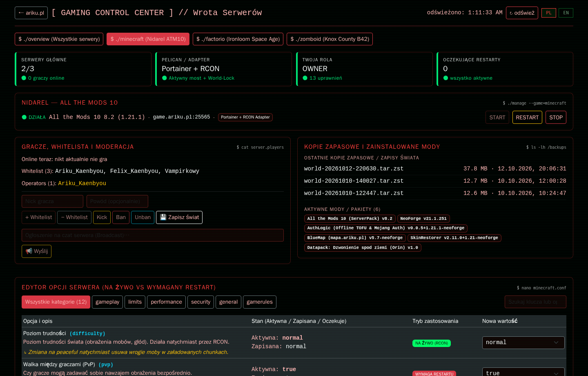Refresh data with the odśwież button
The image size is (588, 376).
click(x=522, y=13)
